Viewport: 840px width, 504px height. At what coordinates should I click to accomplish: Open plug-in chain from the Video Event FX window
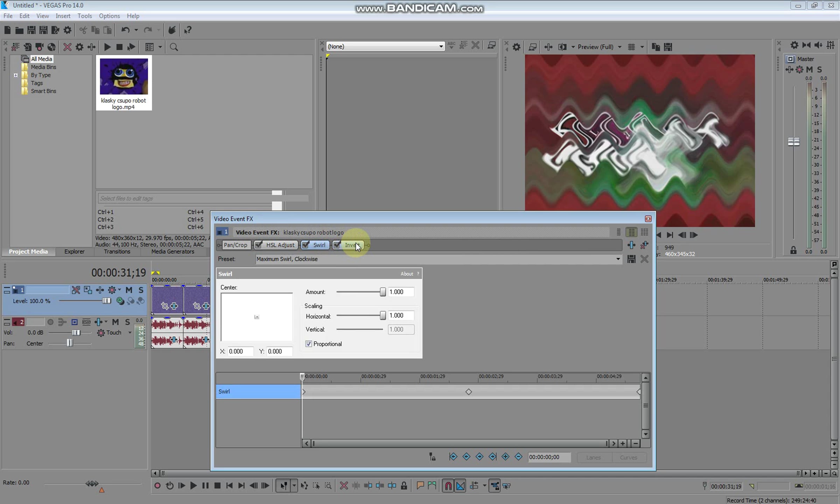point(631,245)
